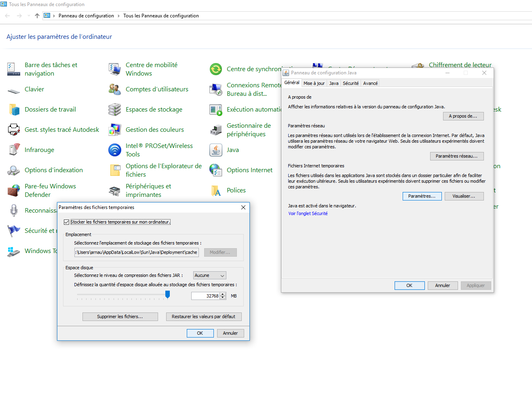Open the Options Internet globe icon

click(x=216, y=170)
